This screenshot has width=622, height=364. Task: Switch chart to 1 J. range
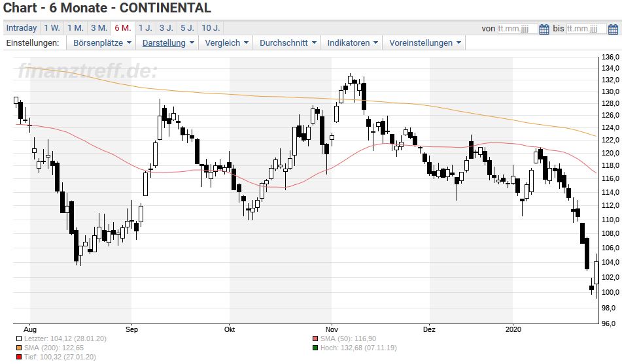[x=145, y=28]
